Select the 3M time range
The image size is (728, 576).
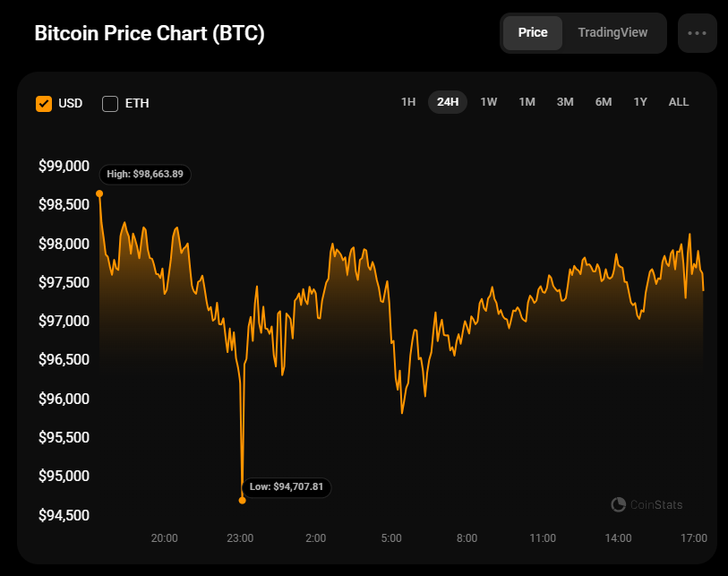pos(565,102)
